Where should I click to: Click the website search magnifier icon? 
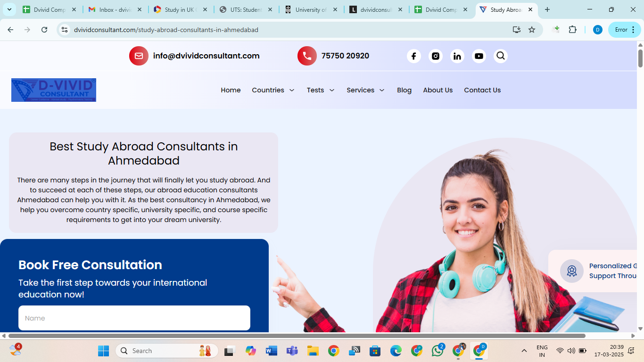(501, 56)
